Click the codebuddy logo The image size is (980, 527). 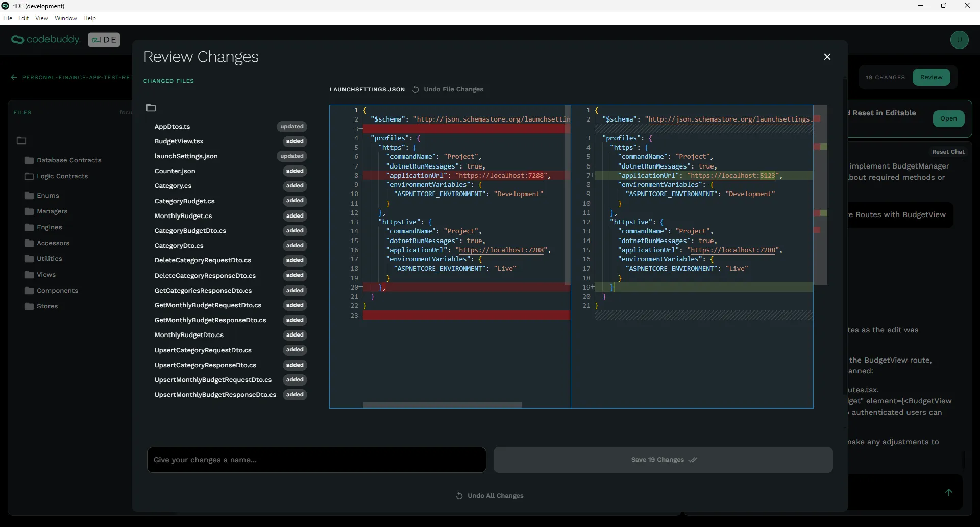coord(46,40)
